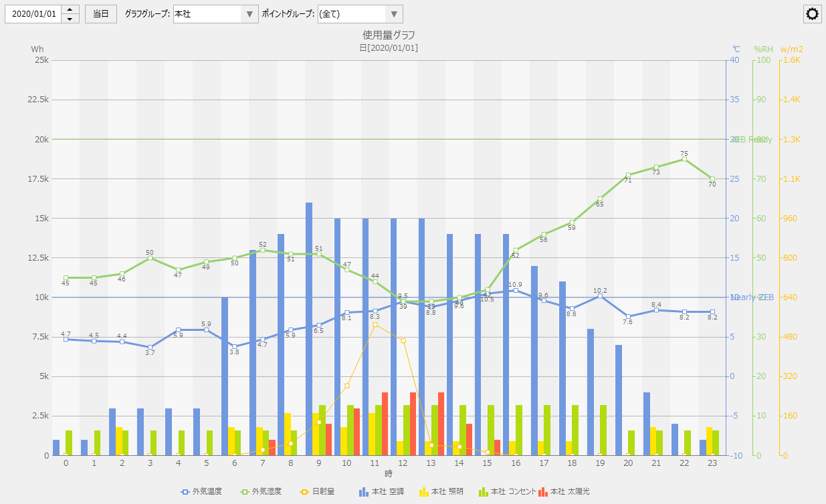826x504 pixels.
Task: Toggle 本社 空調 bar legend icon
Action: point(364,492)
